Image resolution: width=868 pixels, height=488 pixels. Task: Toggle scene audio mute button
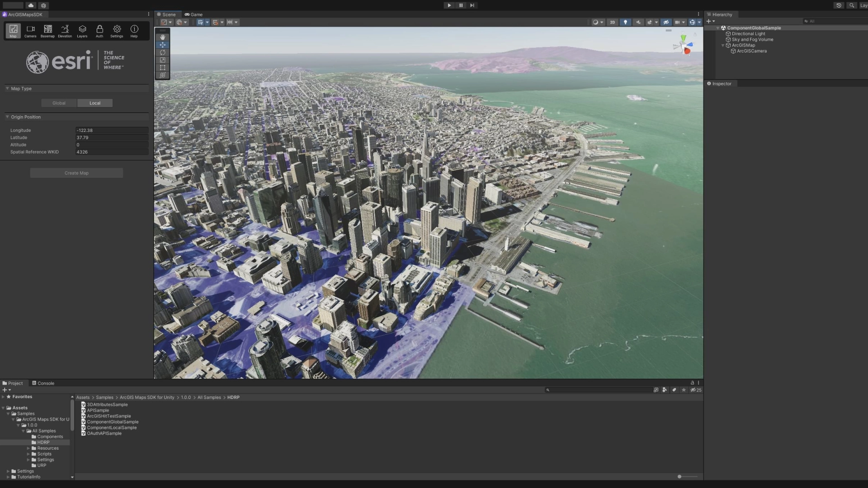(x=638, y=22)
